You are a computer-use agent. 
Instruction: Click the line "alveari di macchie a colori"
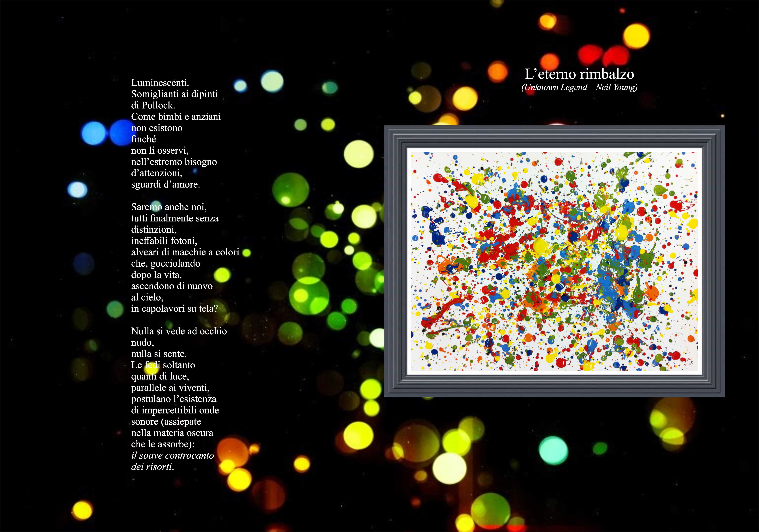pyautogui.click(x=185, y=252)
